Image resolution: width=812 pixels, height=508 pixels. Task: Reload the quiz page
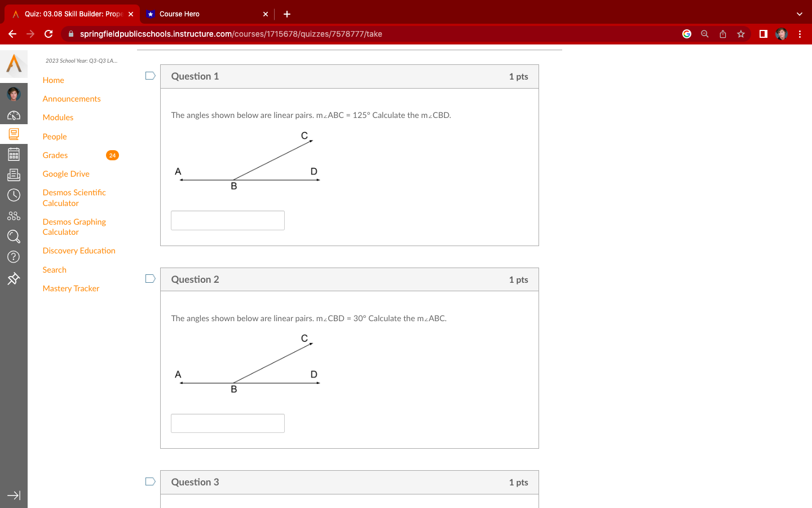(48, 34)
